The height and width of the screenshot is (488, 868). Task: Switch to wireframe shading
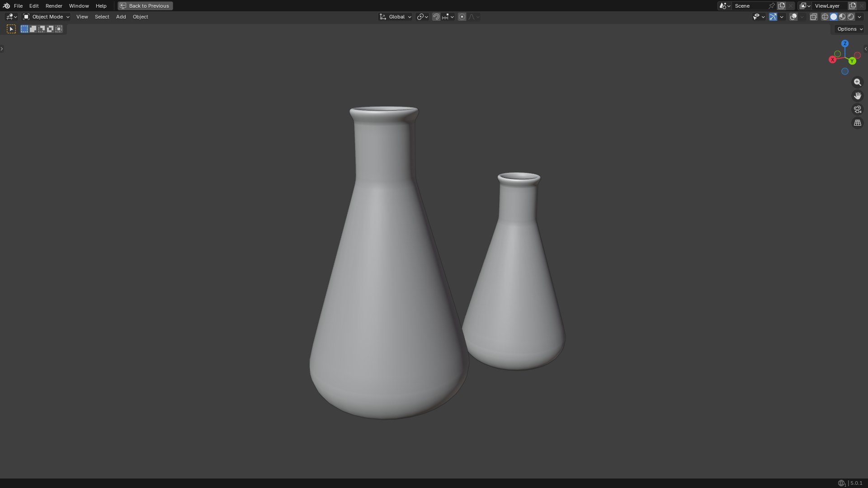pos(825,17)
